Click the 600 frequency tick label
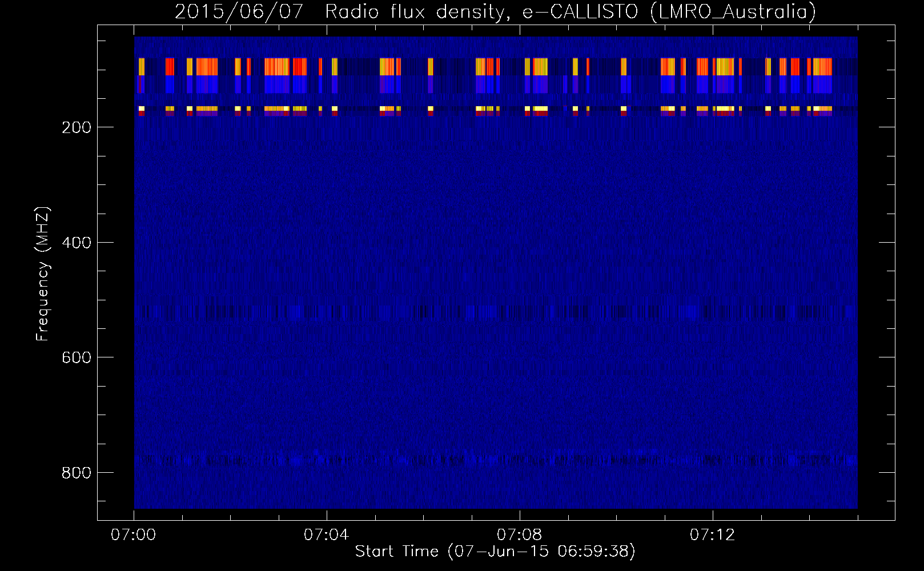The height and width of the screenshot is (571, 924). [76, 357]
